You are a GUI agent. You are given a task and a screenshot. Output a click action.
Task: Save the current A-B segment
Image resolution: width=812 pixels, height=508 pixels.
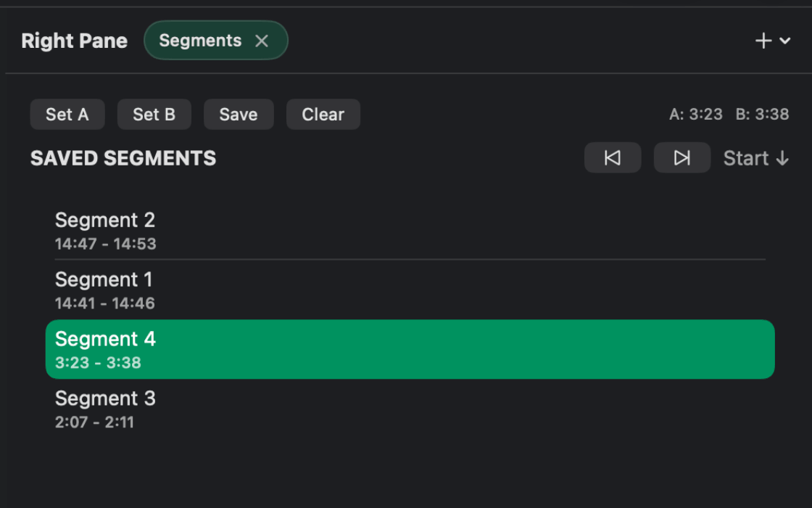239,115
